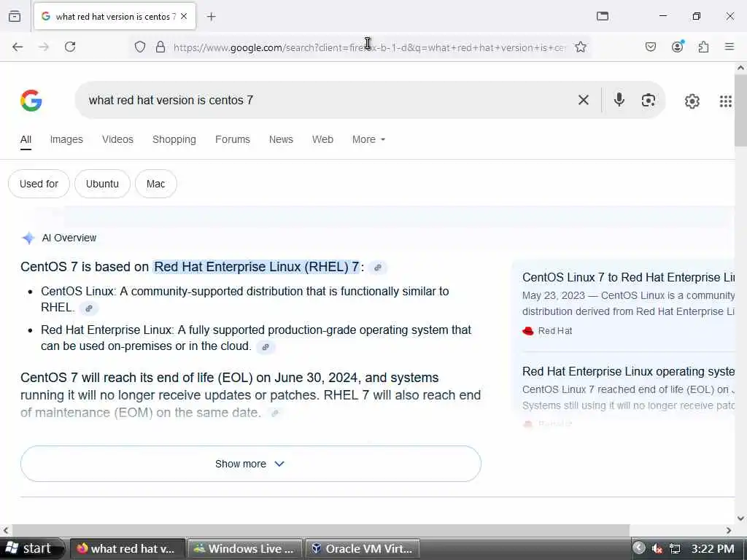
Task: Open source link after CentOS Linux bullet
Action: point(88,308)
